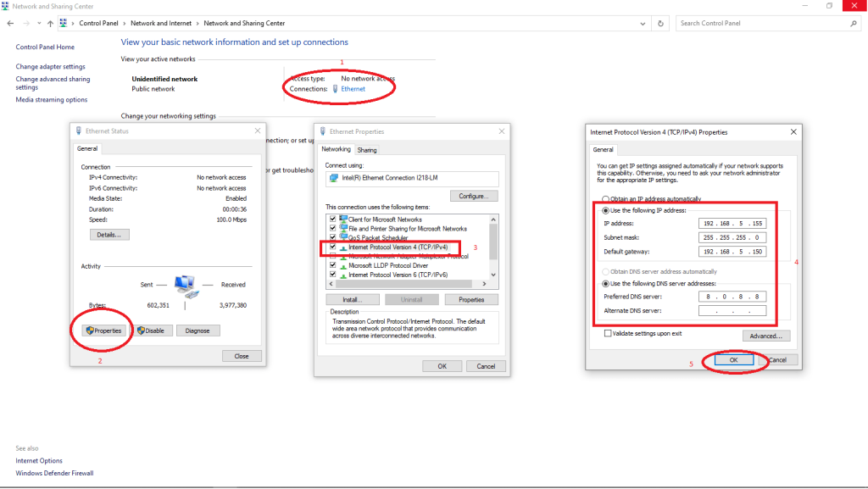
Task: Select Network and Internet in breadcrumb
Action: tap(161, 23)
